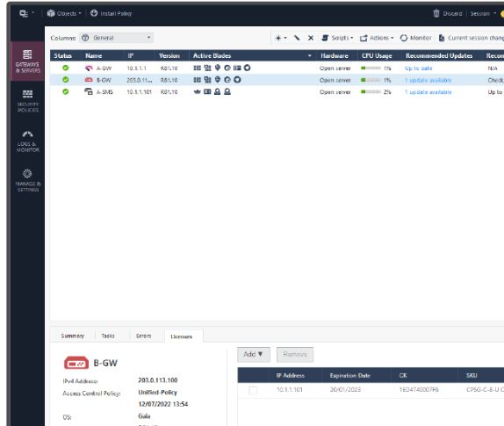Open the Add license dropdown button

(x=254, y=354)
